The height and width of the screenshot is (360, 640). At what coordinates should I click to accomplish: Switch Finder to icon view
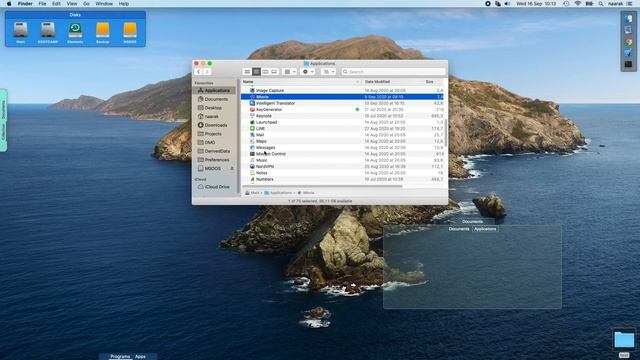coord(247,72)
